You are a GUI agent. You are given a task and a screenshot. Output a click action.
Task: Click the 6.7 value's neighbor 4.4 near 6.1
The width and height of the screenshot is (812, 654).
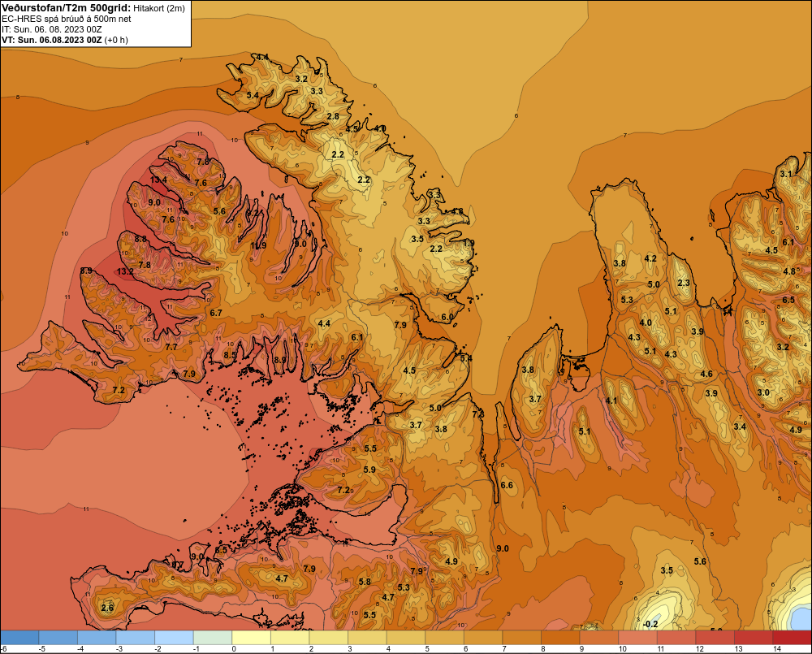[x=324, y=323]
